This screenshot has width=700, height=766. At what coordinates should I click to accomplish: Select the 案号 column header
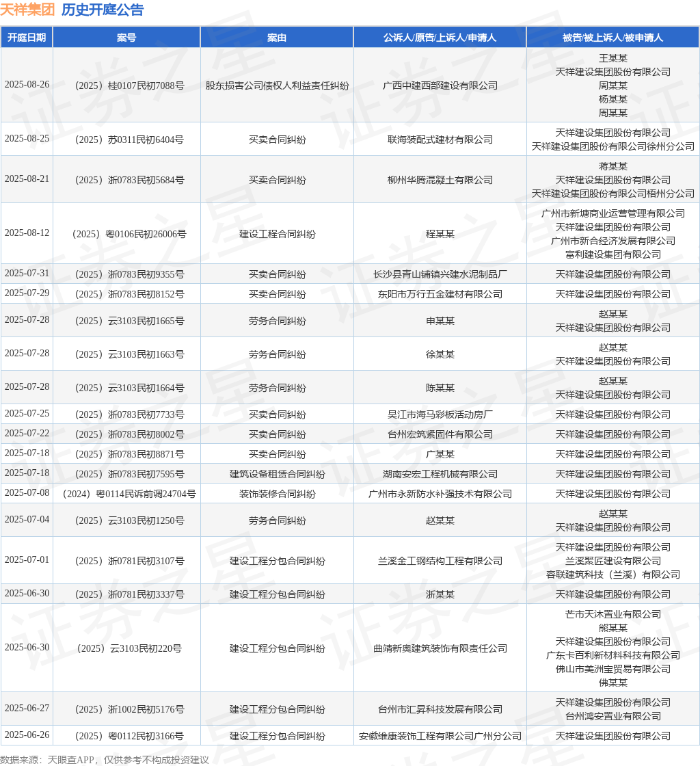pos(126,38)
